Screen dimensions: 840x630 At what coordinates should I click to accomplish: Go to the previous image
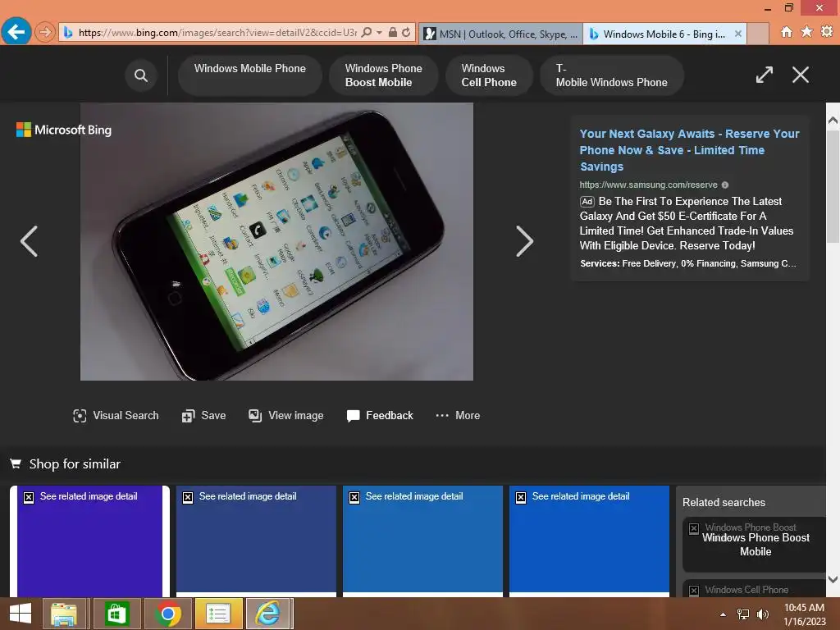click(29, 242)
